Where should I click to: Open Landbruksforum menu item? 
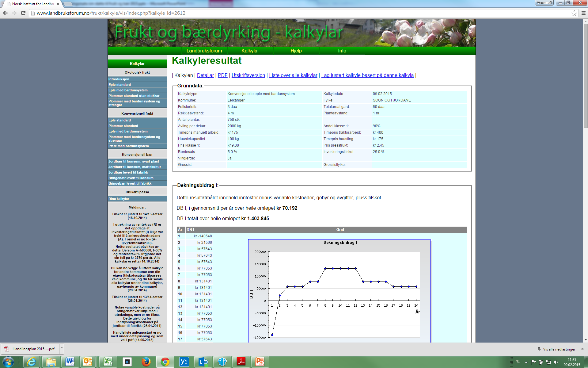point(204,51)
